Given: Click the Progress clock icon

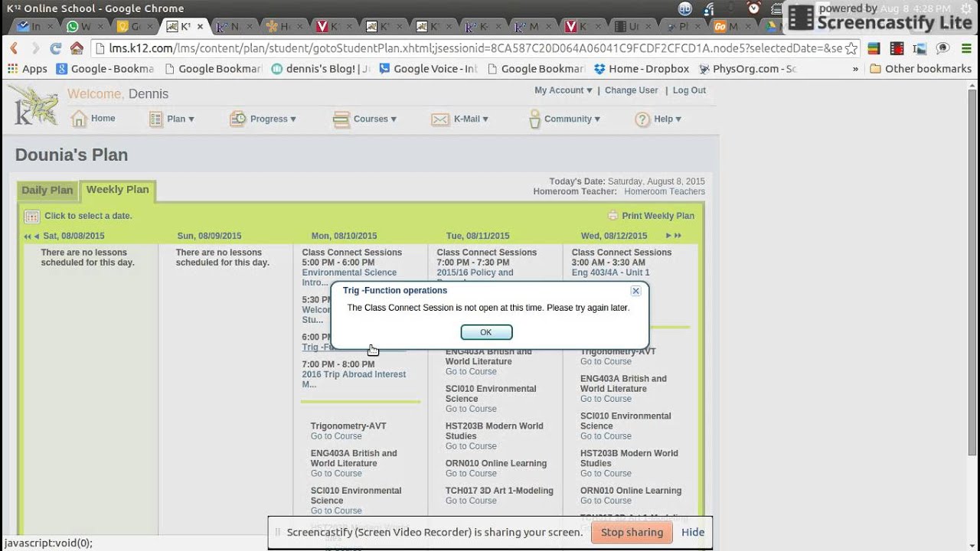Looking at the screenshot, I should point(238,119).
